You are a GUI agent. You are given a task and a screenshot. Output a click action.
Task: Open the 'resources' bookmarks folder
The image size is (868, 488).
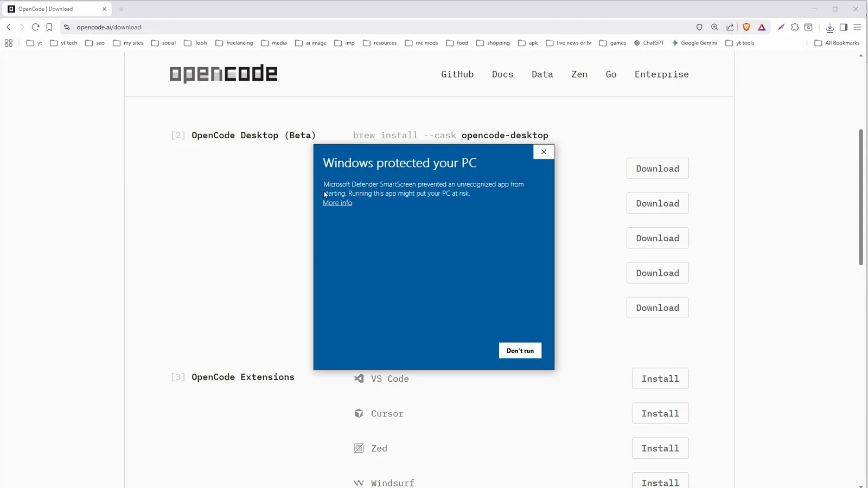380,43
